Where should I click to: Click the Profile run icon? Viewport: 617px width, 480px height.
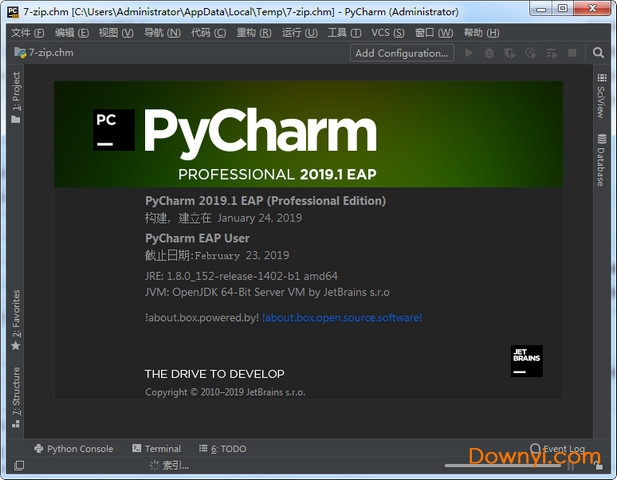531,53
